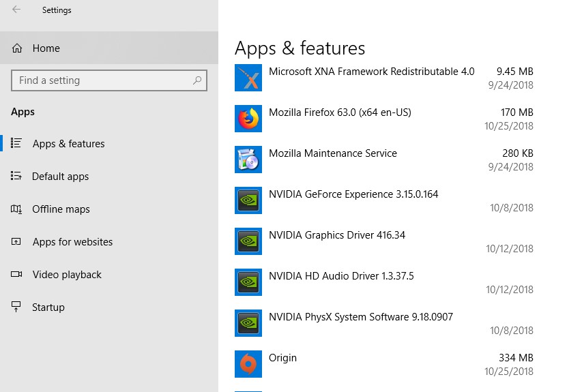Open Startup apps settings
The height and width of the screenshot is (392, 567).
[x=48, y=307]
